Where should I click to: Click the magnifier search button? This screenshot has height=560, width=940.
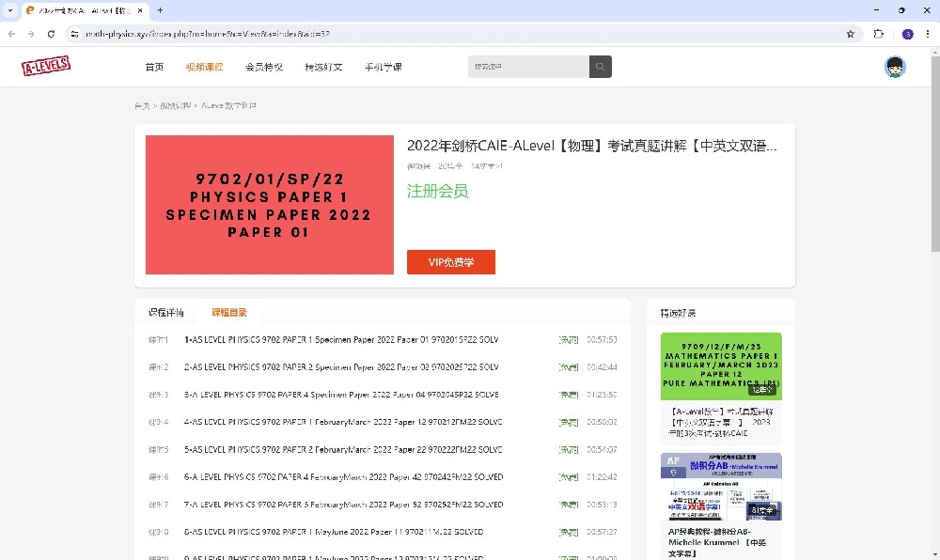pos(600,67)
